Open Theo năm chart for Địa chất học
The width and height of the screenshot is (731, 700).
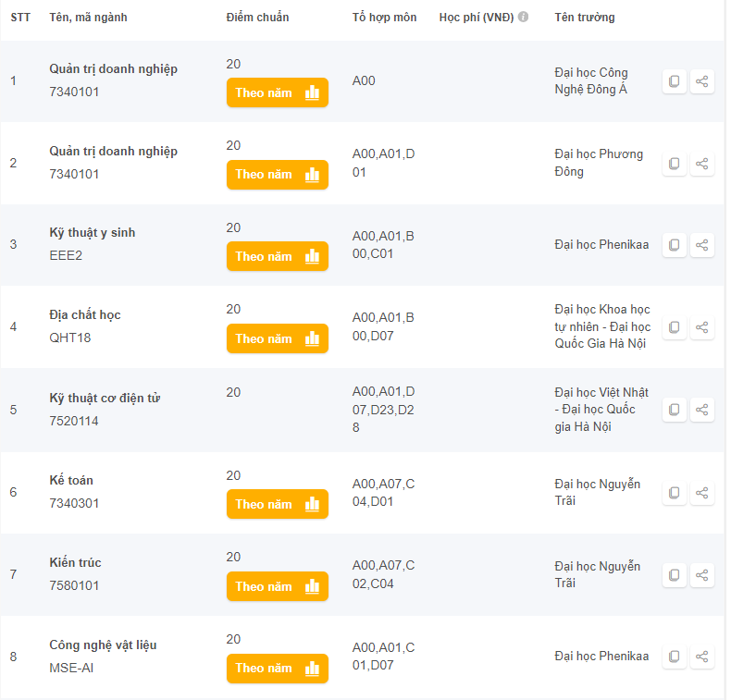click(x=278, y=338)
